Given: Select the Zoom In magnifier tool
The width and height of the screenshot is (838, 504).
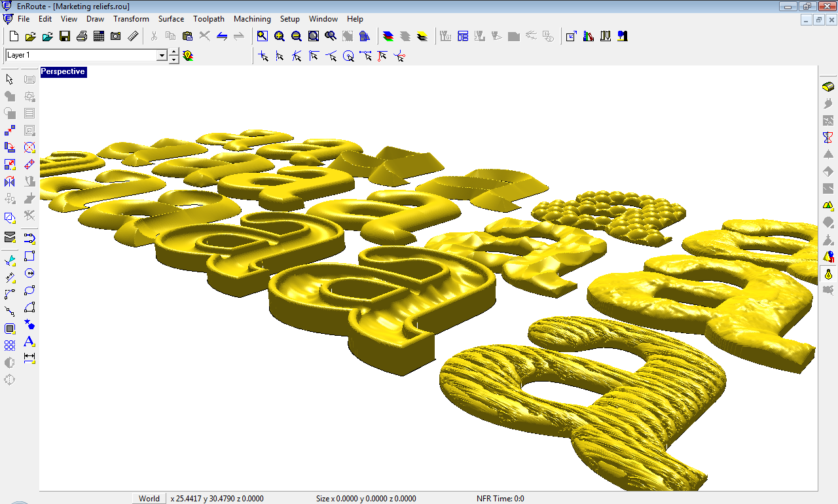Looking at the screenshot, I should coord(279,36).
